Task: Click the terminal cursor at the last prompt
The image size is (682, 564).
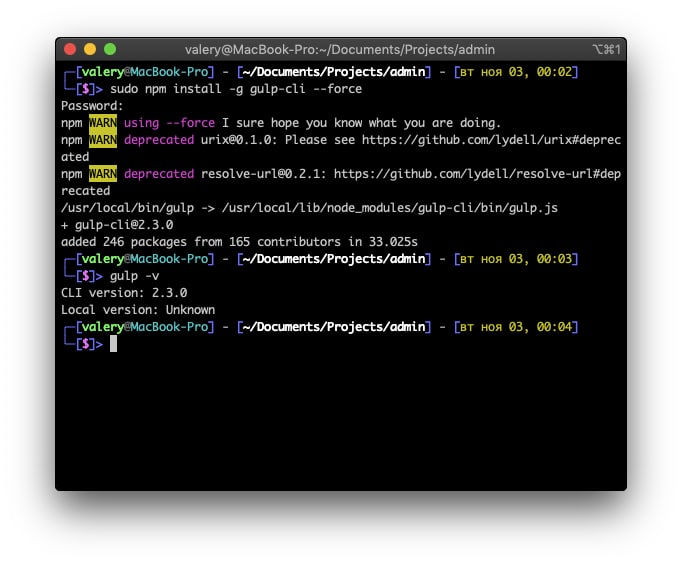Action: (113, 344)
